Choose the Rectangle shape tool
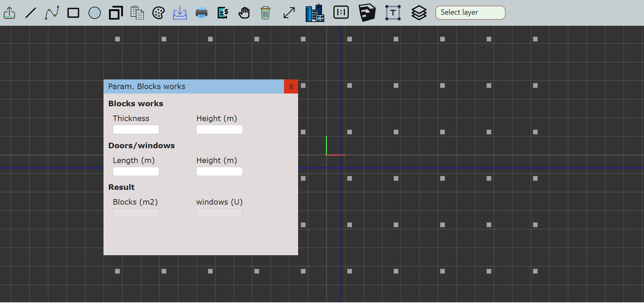 [x=73, y=13]
